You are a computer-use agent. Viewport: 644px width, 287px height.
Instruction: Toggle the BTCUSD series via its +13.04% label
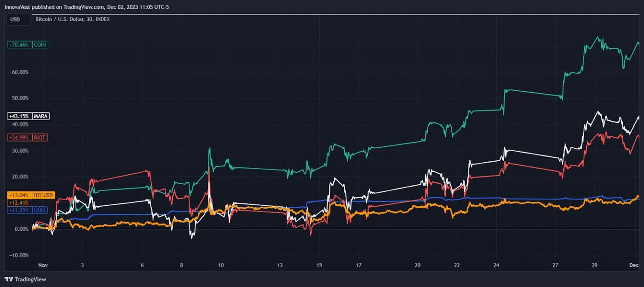[x=18, y=195]
